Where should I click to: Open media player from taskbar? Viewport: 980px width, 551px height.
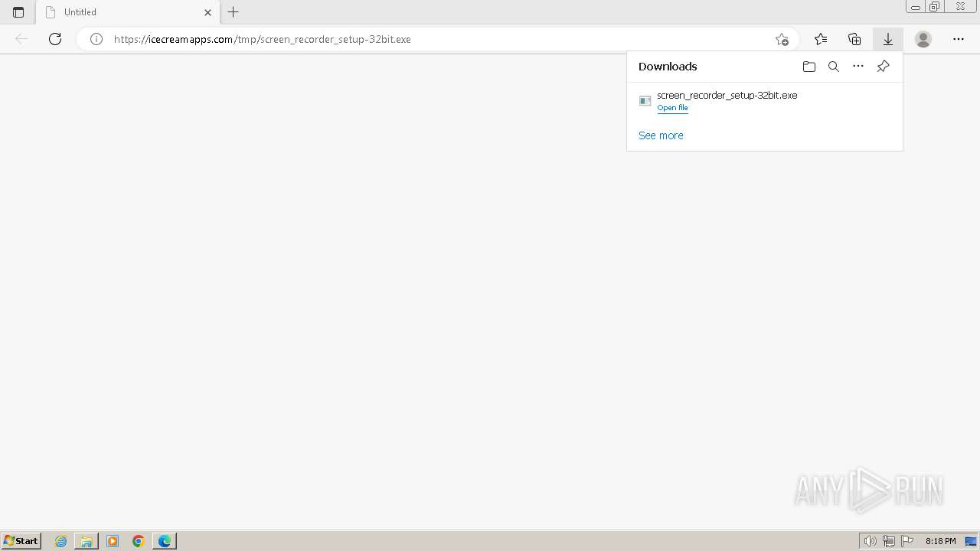click(113, 541)
